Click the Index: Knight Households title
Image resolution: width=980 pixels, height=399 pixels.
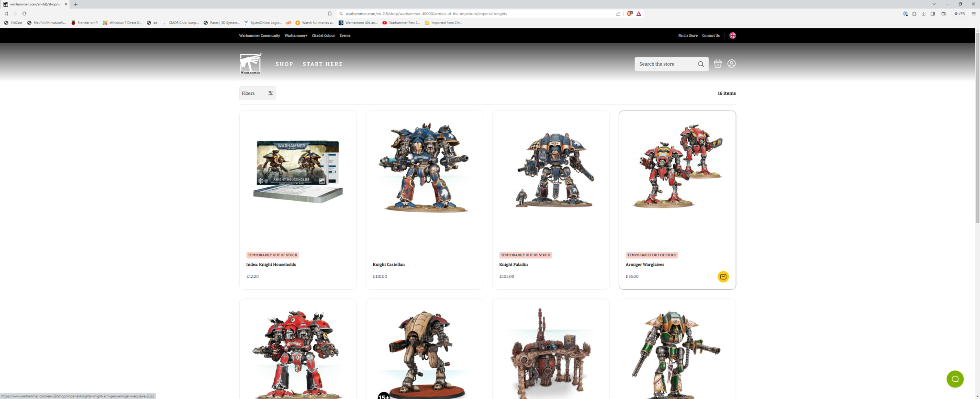coord(271,264)
